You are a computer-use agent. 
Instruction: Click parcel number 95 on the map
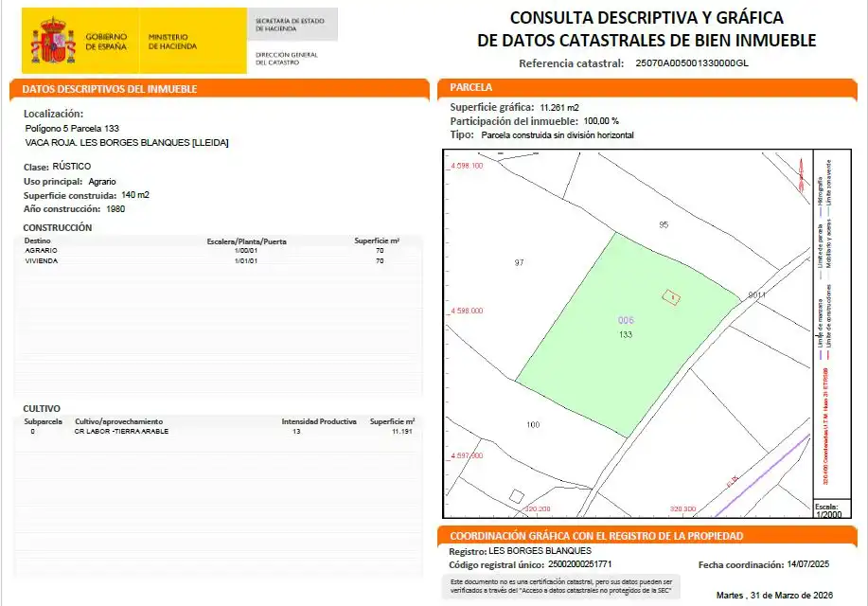664,225
